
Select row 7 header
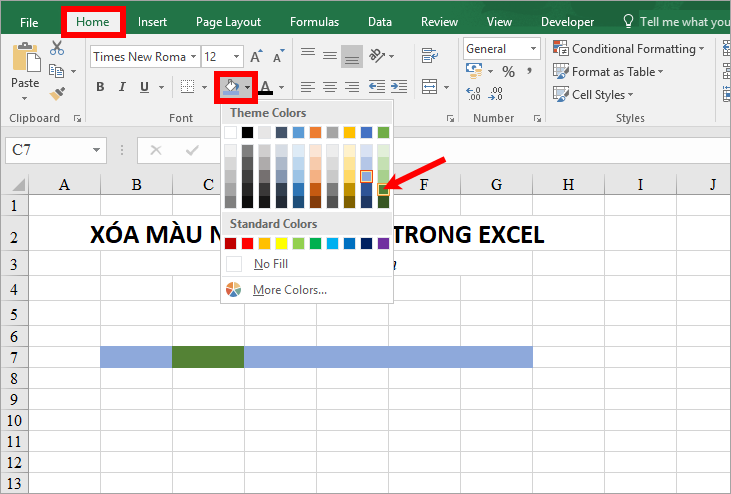click(14, 357)
